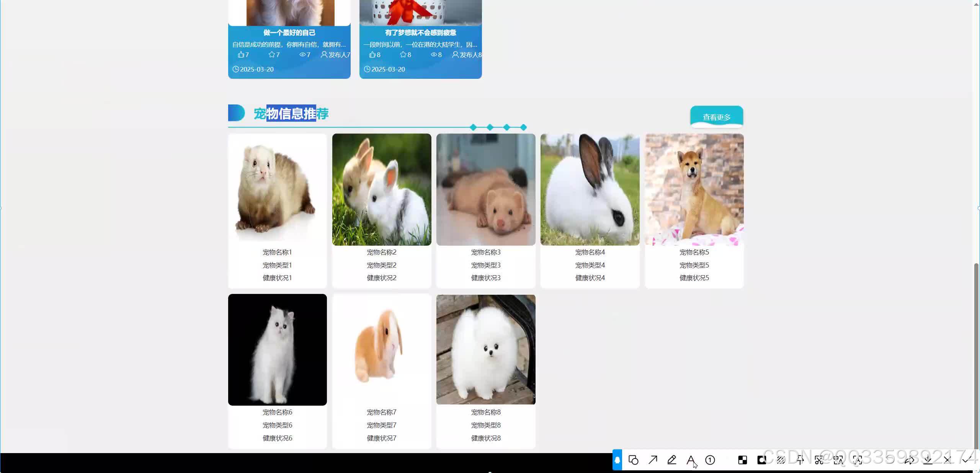Click 查看更多 button

click(x=717, y=117)
